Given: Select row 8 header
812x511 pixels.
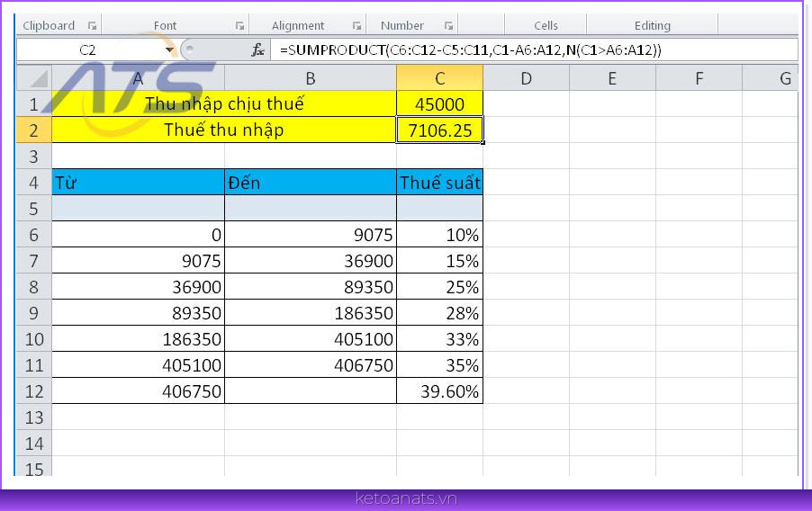Looking at the screenshot, I should tap(34, 286).
